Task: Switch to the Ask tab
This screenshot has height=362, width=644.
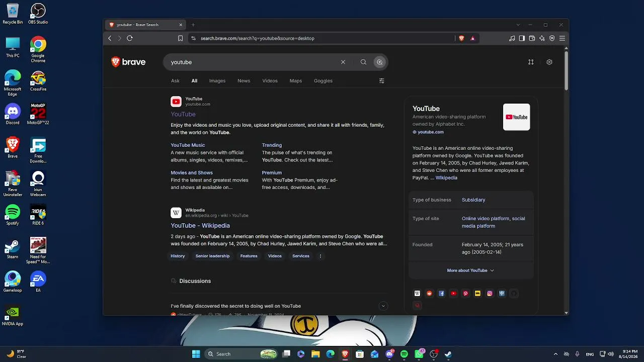Action: click(x=175, y=81)
